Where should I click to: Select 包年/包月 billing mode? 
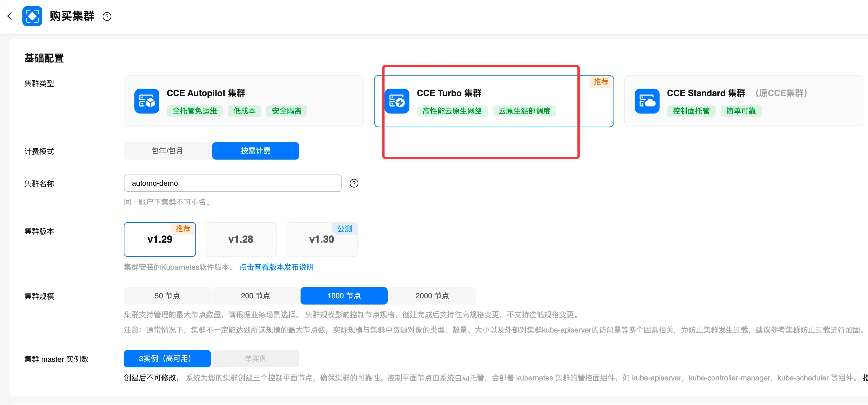(167, 151)
